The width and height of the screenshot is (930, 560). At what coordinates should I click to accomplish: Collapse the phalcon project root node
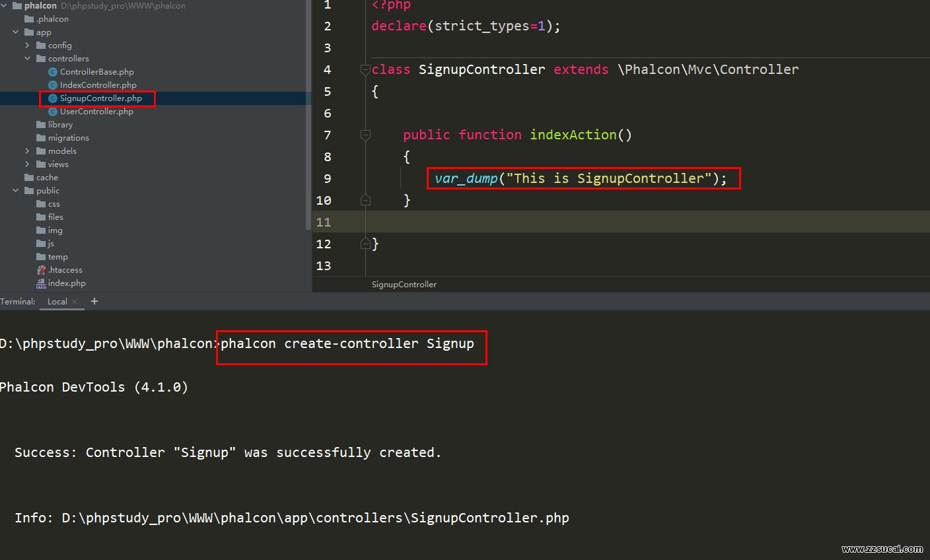4,6
